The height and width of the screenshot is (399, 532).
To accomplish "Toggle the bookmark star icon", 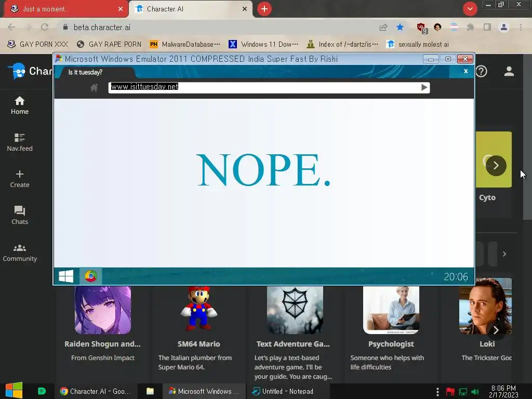I will pos(400,27).
